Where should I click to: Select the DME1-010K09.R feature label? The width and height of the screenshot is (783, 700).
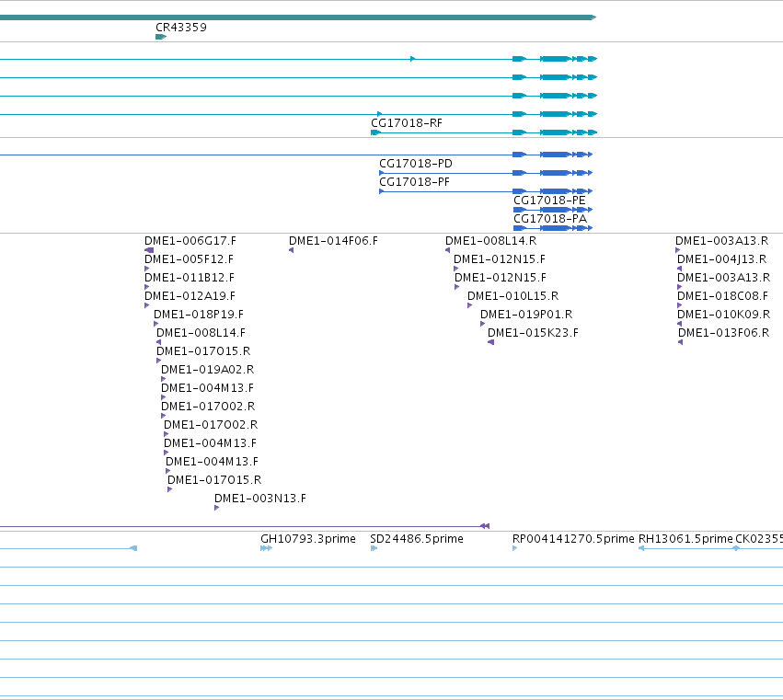723,316
